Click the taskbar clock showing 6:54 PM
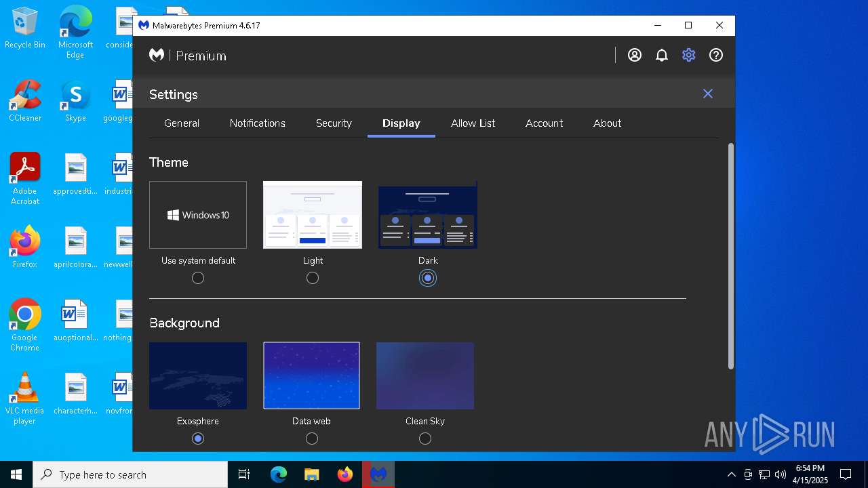The width and height of the screenshot is (868, 488). click(x=811, y=474)
